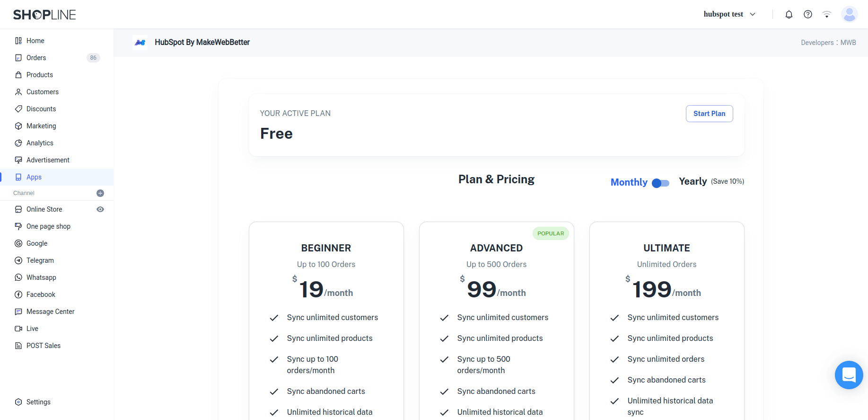Open the user avatar profile menu
868x420 pixels.
[850, 14]
